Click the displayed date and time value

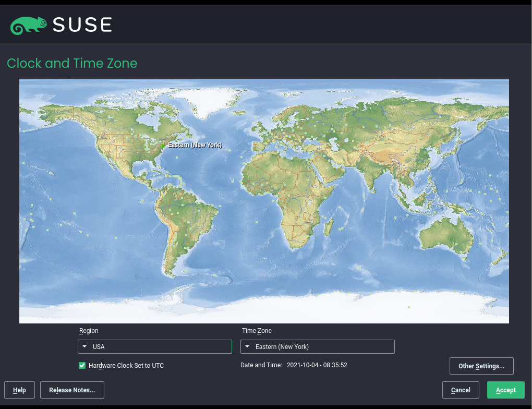pyautogui.click(x=317, y=365)
